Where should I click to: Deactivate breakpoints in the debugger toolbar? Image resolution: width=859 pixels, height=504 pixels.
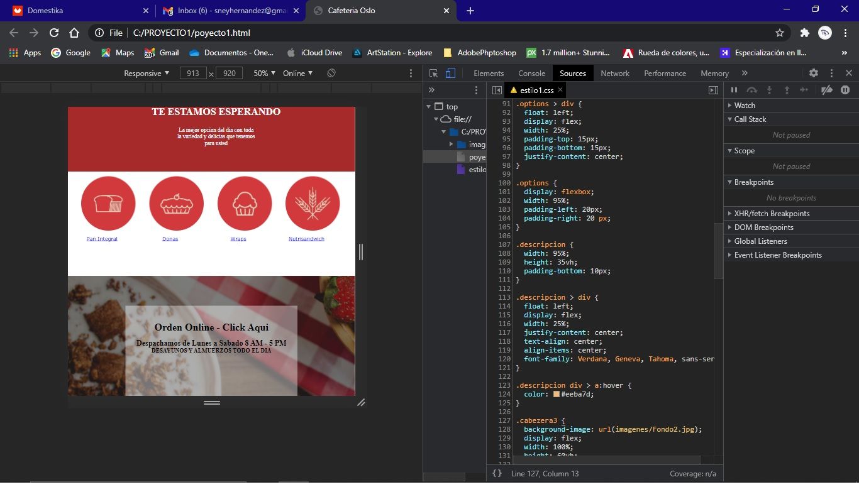827,90
